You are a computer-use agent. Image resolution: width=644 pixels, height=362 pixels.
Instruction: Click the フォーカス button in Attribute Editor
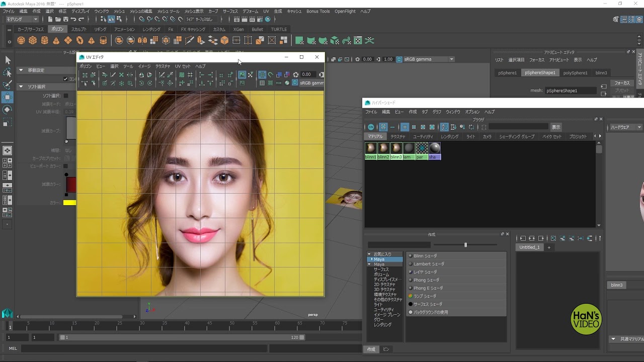pyautogui.click(x=622, y=83)
